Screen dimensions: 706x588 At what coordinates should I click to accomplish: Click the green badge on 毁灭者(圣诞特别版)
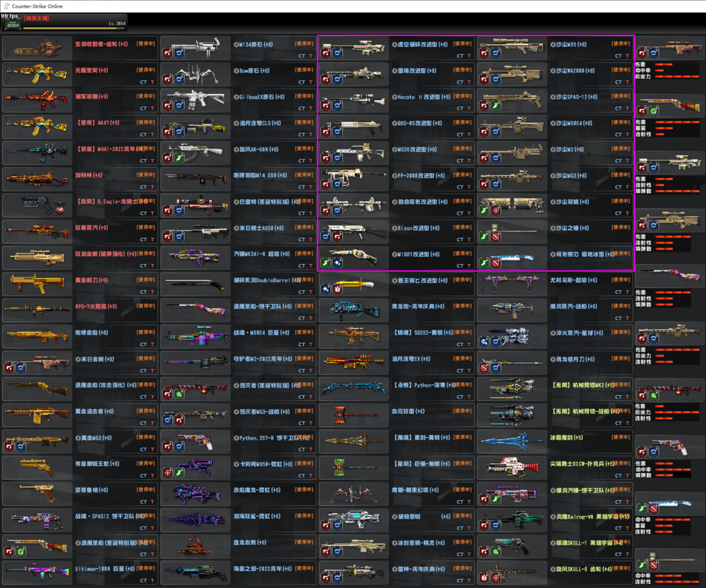pyautogui.click(x=179, y=395)
